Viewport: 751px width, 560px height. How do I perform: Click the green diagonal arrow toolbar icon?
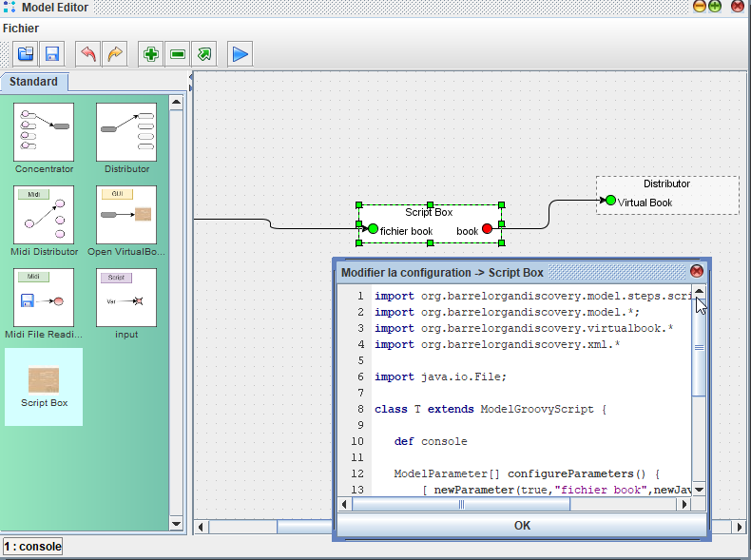point(204,54)
